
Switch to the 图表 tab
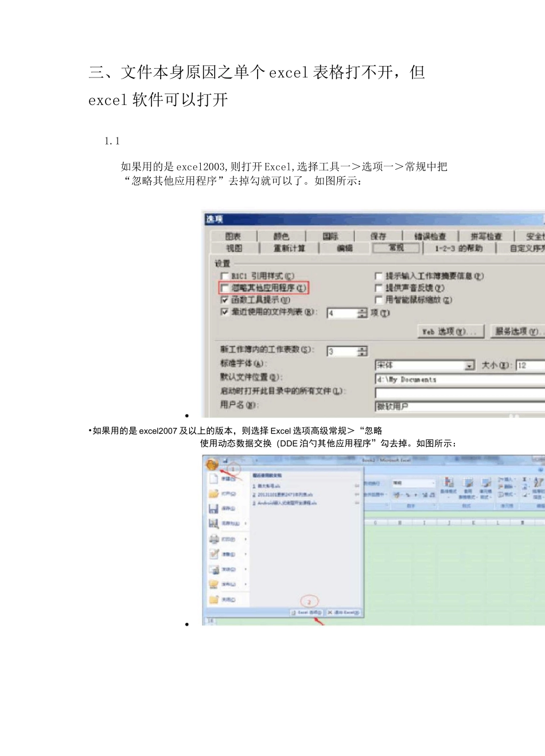233,236
